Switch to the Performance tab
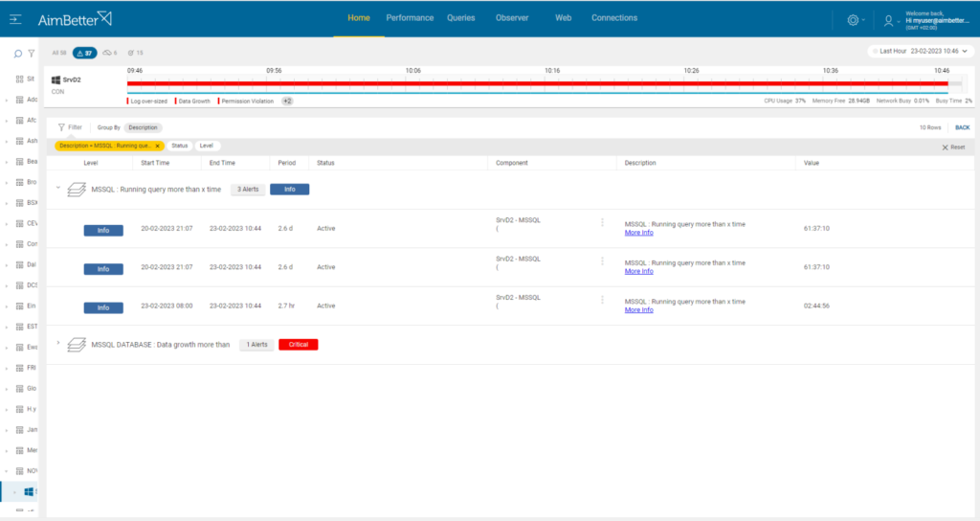This screenshot has height=521, width=980. coord(410,18)
